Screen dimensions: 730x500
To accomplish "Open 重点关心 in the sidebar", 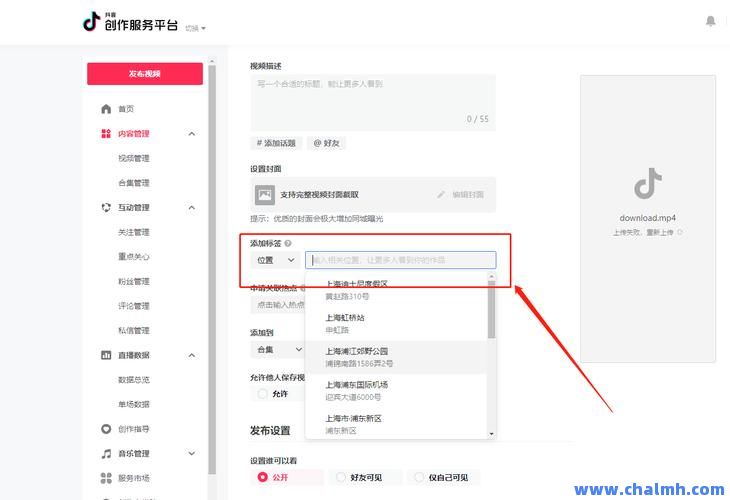I will 134,257.
